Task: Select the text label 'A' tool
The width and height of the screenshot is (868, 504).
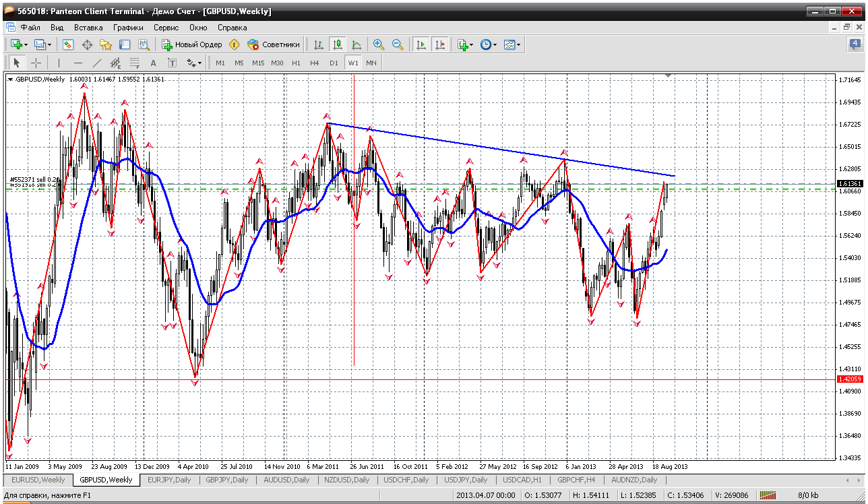Action: point(153,63)
